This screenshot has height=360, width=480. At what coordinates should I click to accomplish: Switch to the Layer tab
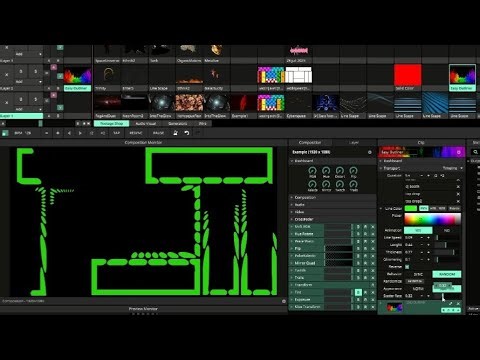click(x=354, y=142)
